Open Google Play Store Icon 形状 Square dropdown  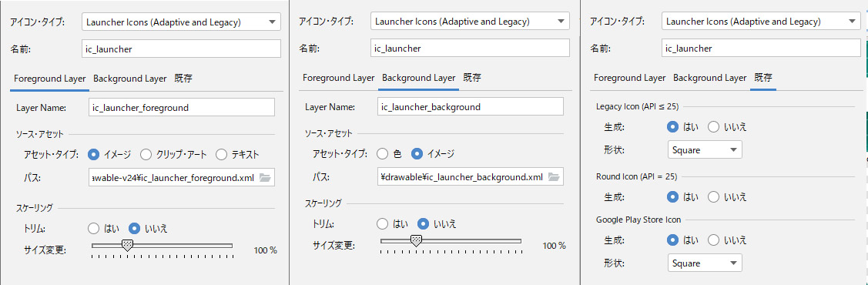(705, 263)
